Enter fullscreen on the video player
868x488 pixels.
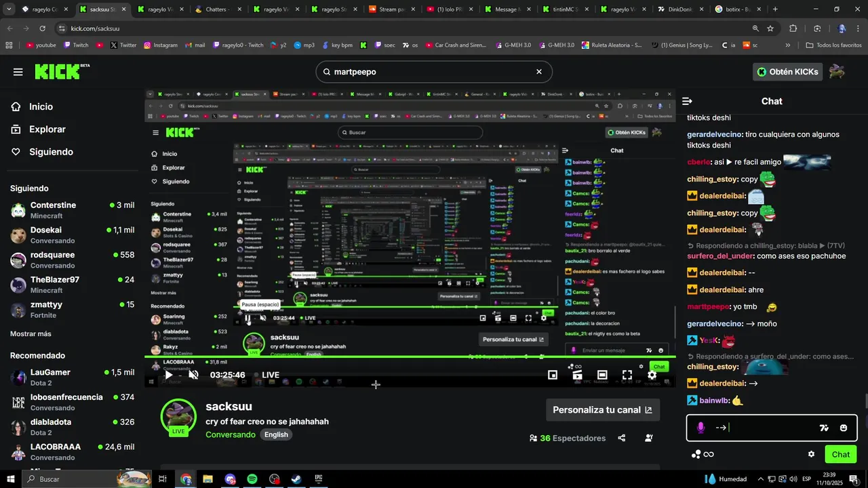pos(627,375)
